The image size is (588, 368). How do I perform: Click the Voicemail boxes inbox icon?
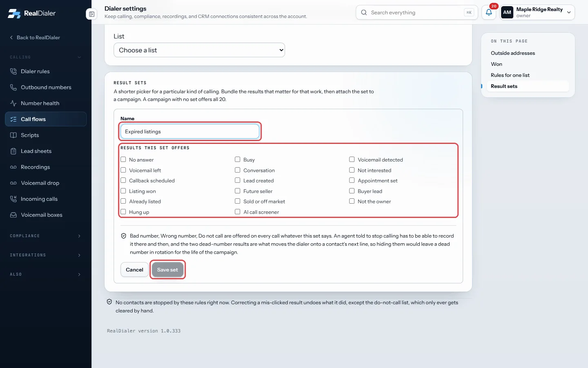(x=13, y=215)
